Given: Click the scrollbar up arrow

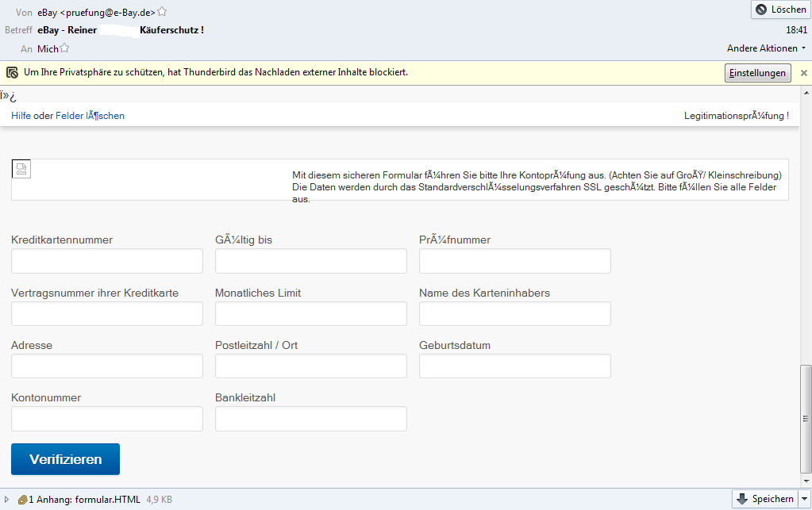Looking at the screenshot, I should [806, 93].
